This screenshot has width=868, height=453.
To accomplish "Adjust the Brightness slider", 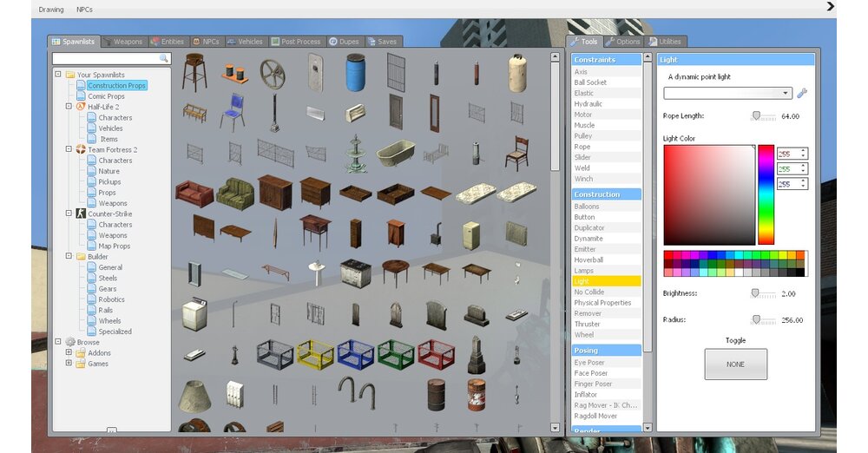I will coord(756,293).
